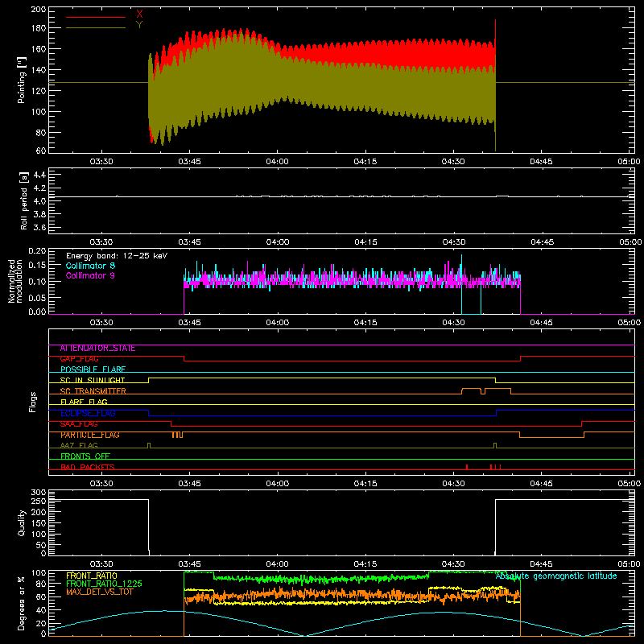Click the BAD_PACKETS label

[88, 467]
